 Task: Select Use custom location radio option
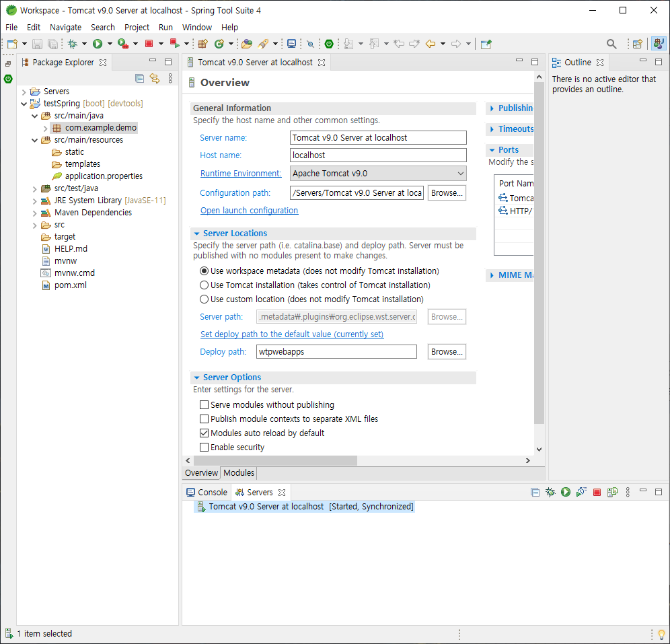(204, 299)
